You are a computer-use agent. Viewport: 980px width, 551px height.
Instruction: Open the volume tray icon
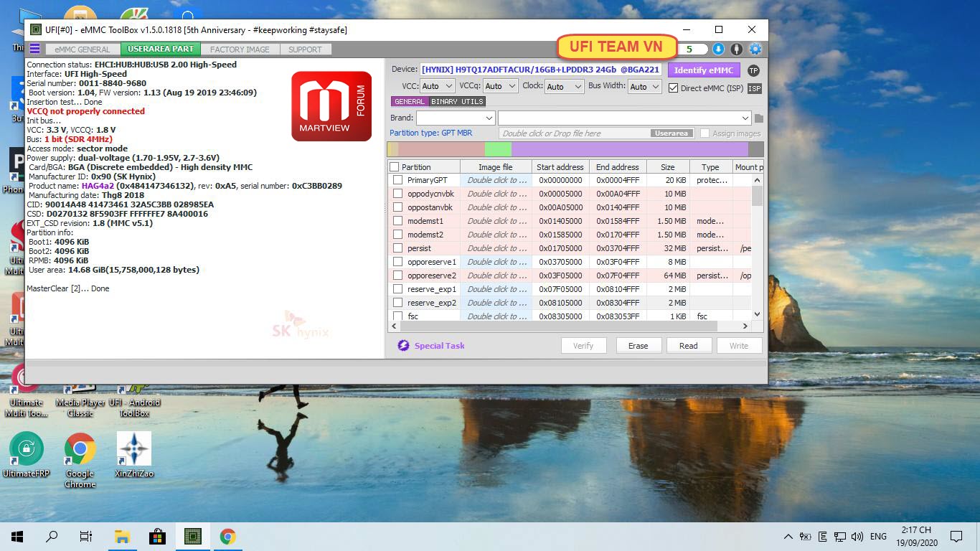click(x=857, y=537)
